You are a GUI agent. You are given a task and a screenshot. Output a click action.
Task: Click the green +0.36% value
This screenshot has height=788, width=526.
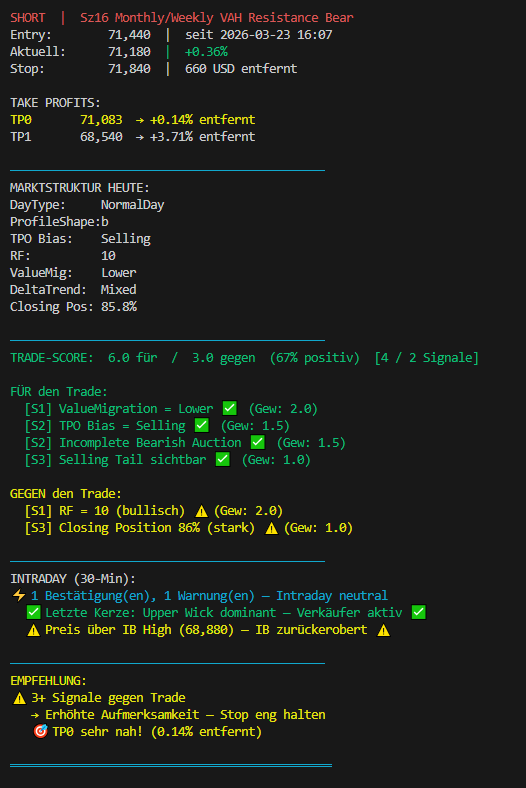(x=206, y=52)
